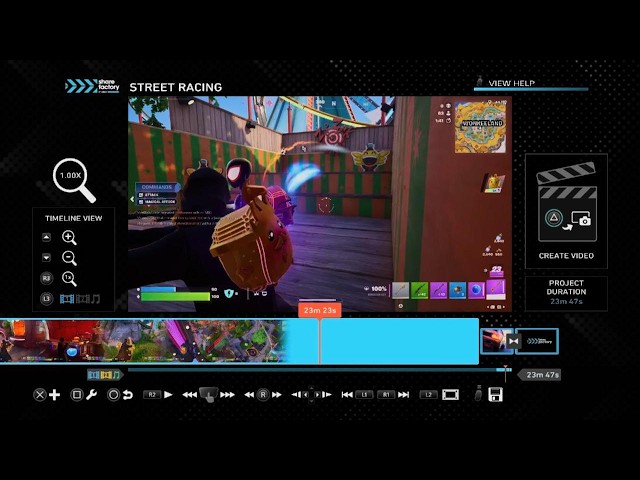The image size is (640, 480).
Task: Fast forward with triple right arrows
Action: coord(227,395)
